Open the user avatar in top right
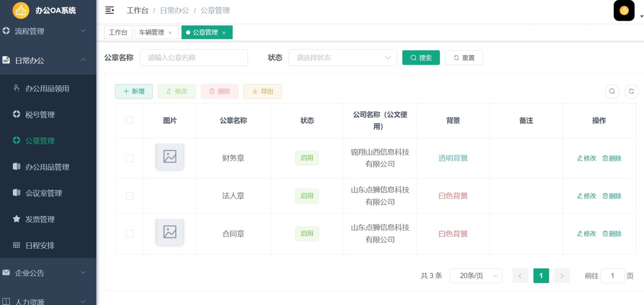This screenshot has width=644, height=305. pos(624,11)
